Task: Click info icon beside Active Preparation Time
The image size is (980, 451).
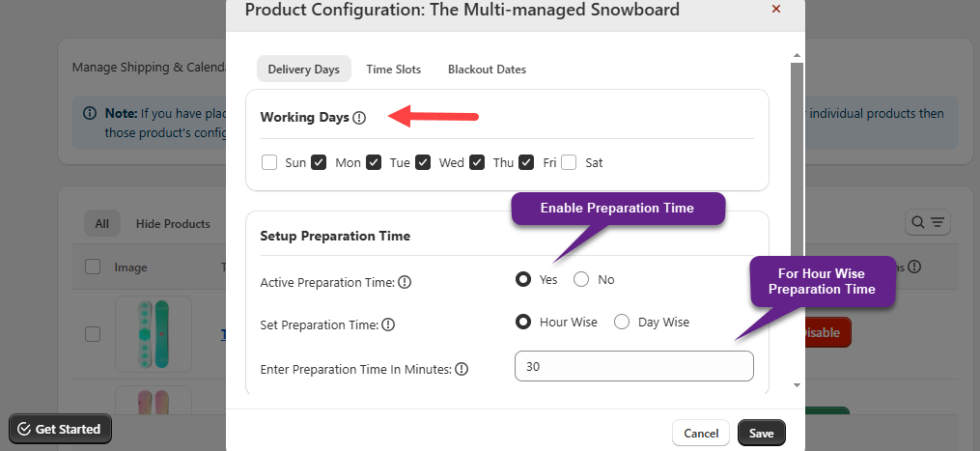Action: point(405,283)
